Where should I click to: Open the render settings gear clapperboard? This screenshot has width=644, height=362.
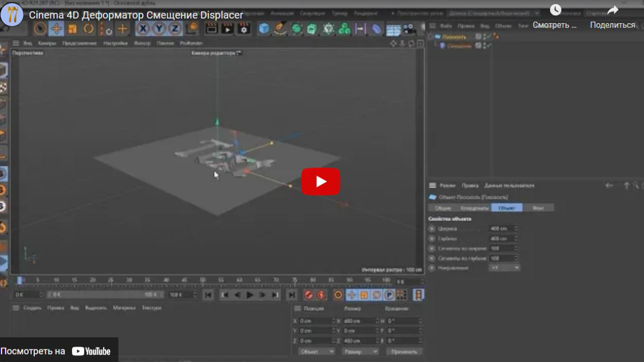[x=244, y=29]
